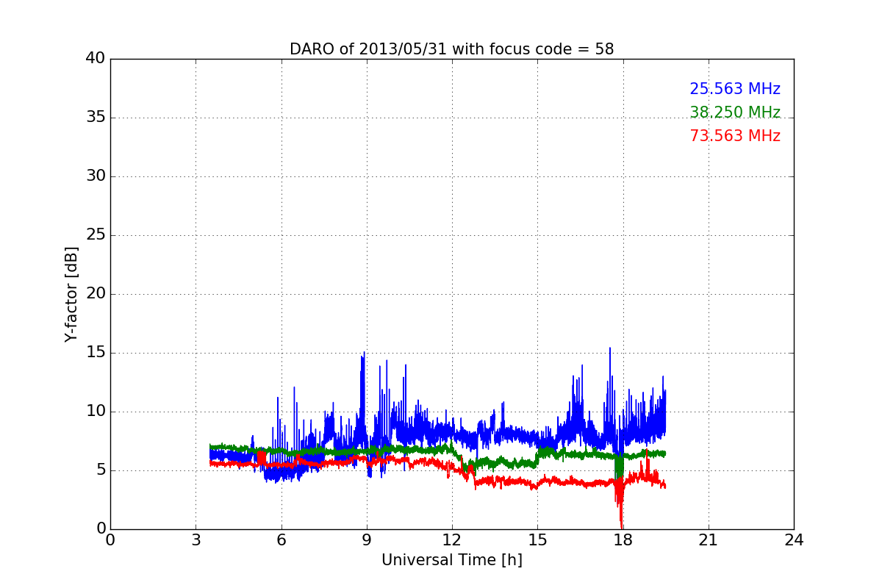Click x-axis tick label 3
The width and height of the screenshot is (882, 588).
tap(196, 539)
